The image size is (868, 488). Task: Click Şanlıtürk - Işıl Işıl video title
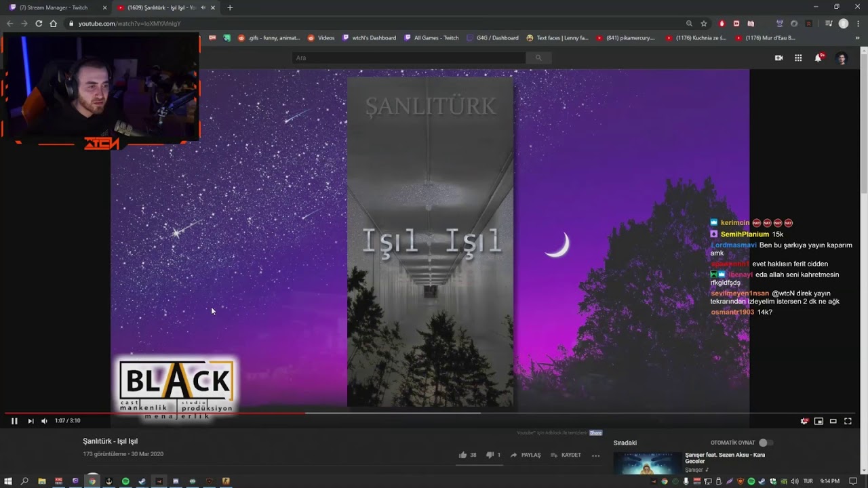pyautogui.click(x=111, y=441)
